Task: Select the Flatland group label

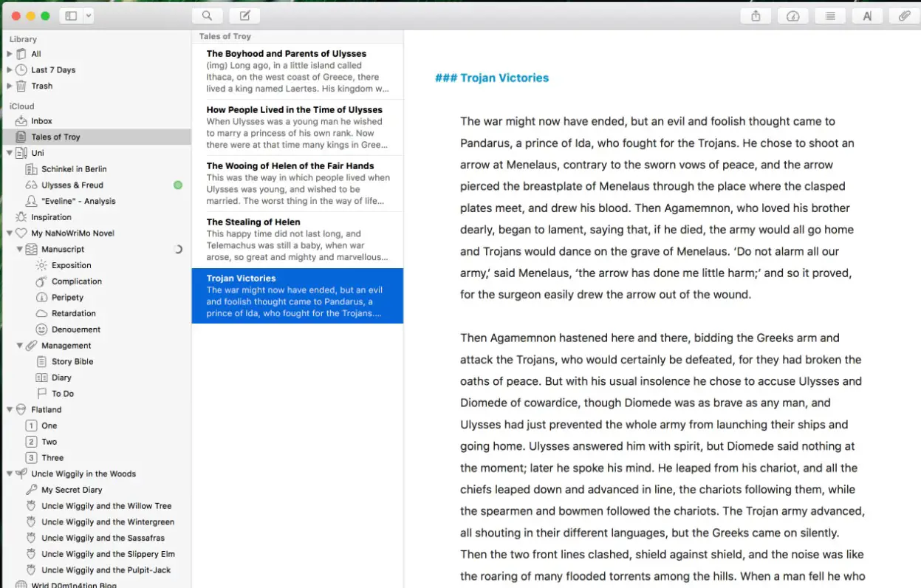Action: [x=47, y=410]
